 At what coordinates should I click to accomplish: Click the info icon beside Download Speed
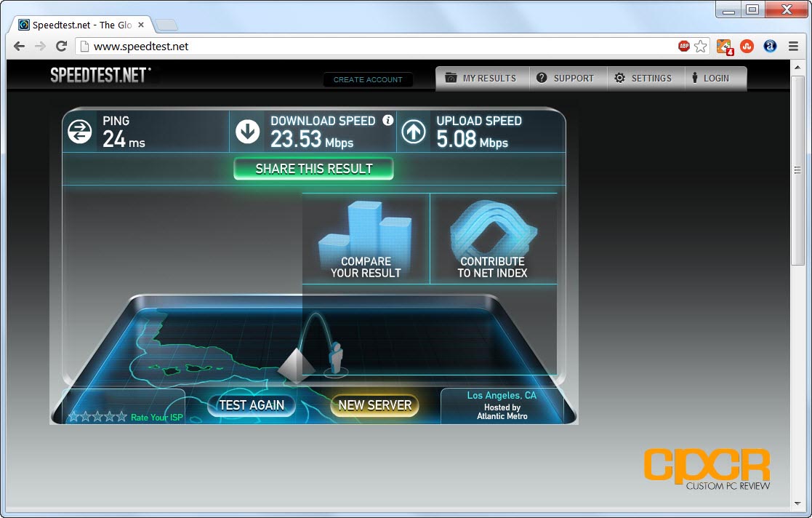(x=388, y=120)
